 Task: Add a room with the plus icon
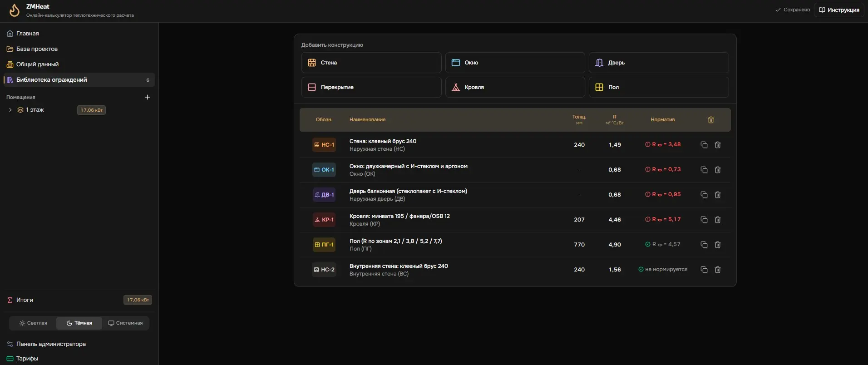(147, 97)
